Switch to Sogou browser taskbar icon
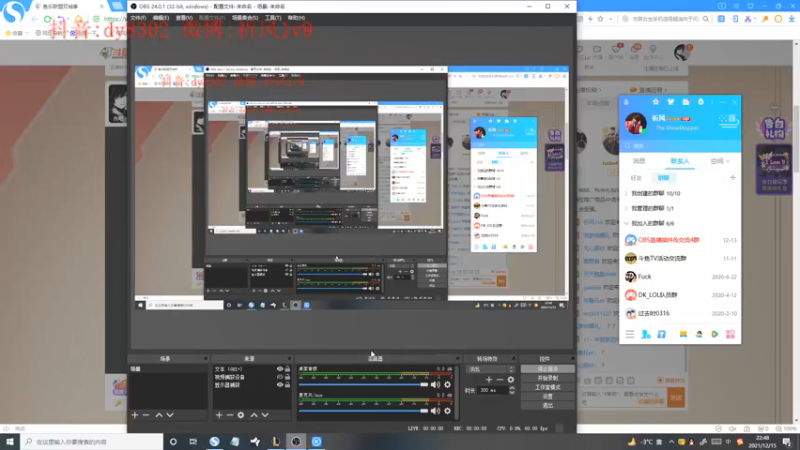 point(214,441)
